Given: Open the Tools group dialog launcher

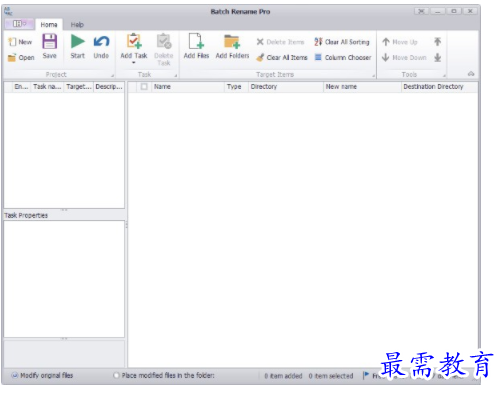Looking at the screenshot, I should coord(444,76).
